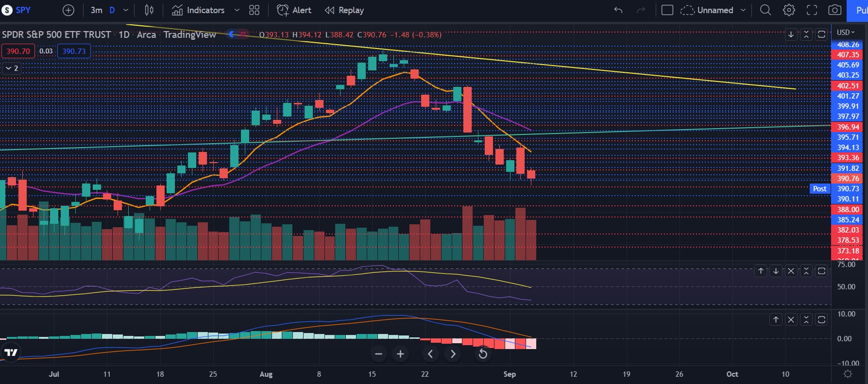Take a chart snapshot with camera icon

[835, 10]
